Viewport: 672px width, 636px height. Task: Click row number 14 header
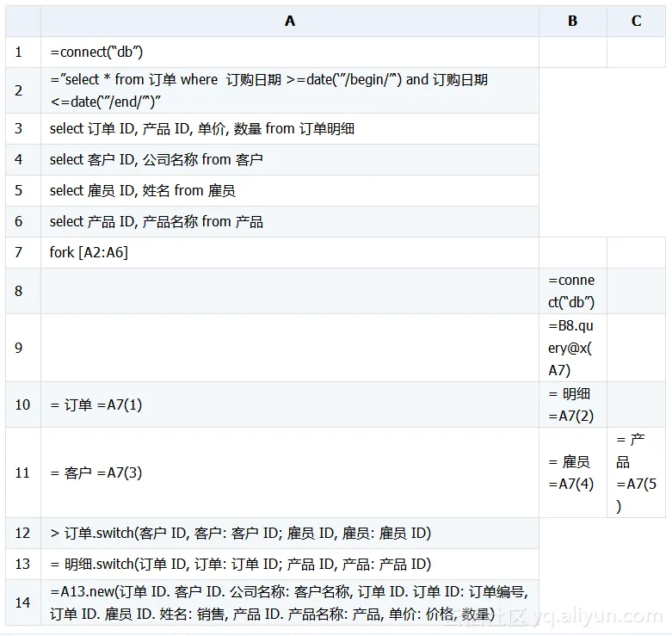coord(23,602)
